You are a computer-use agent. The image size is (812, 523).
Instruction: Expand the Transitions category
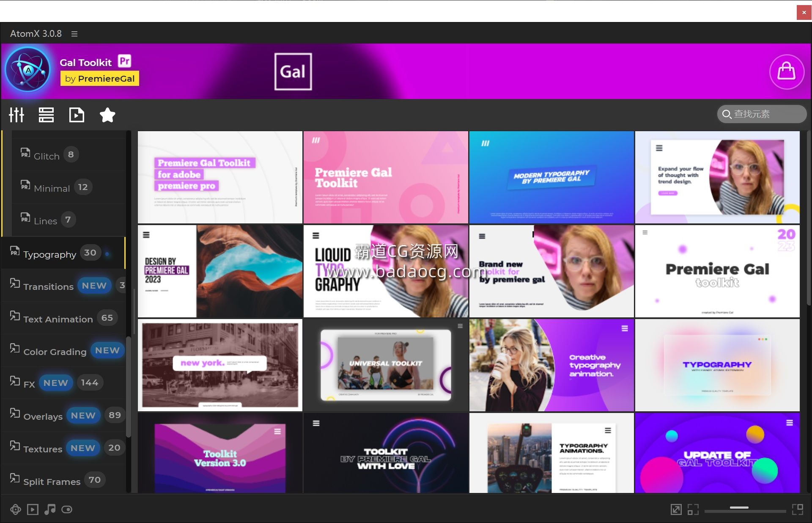(63, 285)
